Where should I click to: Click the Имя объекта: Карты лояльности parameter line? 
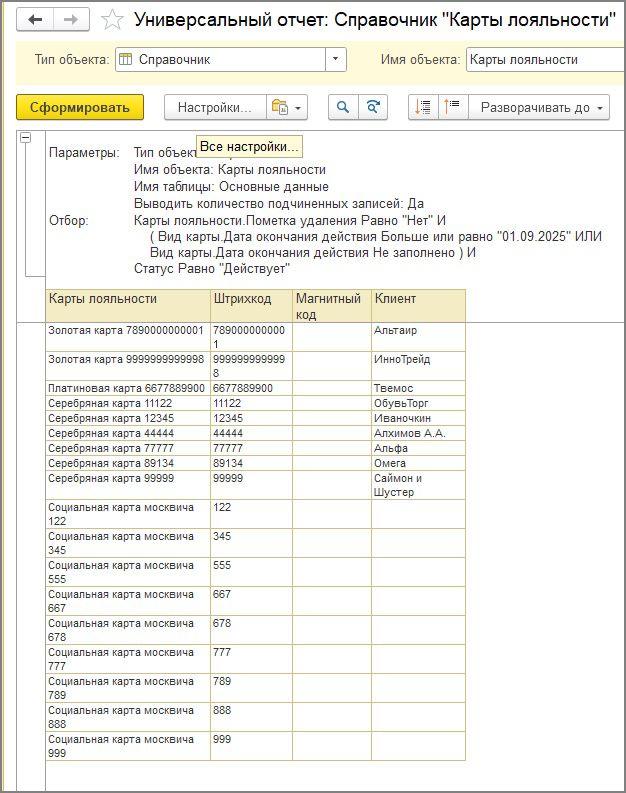pos(230,169)
